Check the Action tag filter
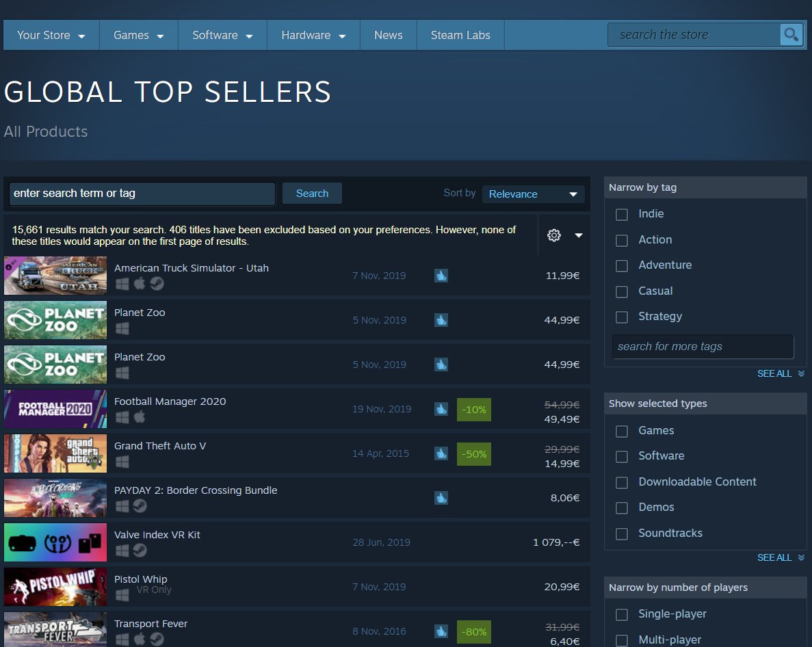Image resolution: width=812 pixels, height=647 pixels. 621,240
